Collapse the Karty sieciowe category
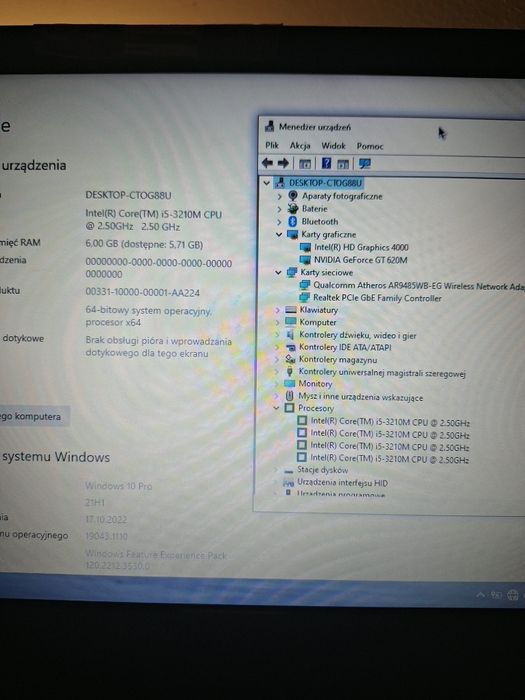This screenshot has width=525, height=700. (278, 272)
